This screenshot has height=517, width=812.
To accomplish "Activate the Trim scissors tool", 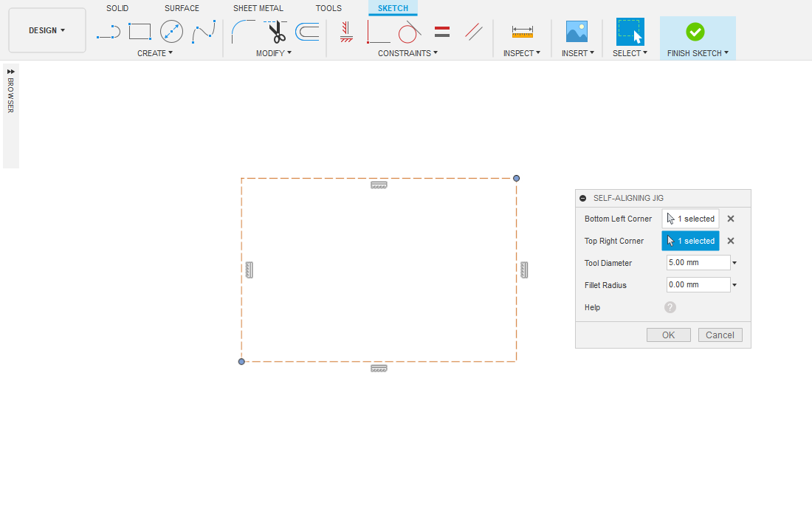I will (276, 32).
